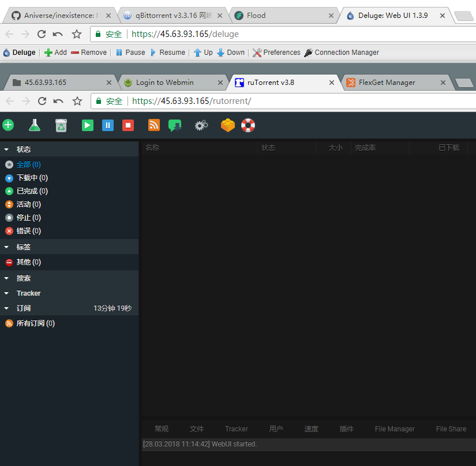This screenshot has width=476, height=466.
Task: Collapse the 订阅 sidebar section
Action: coord(6,308)
